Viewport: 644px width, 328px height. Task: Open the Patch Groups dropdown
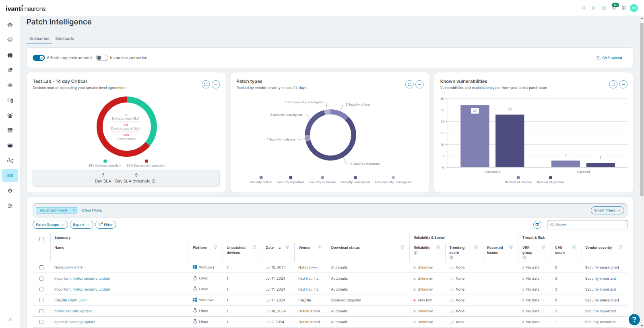50,225
